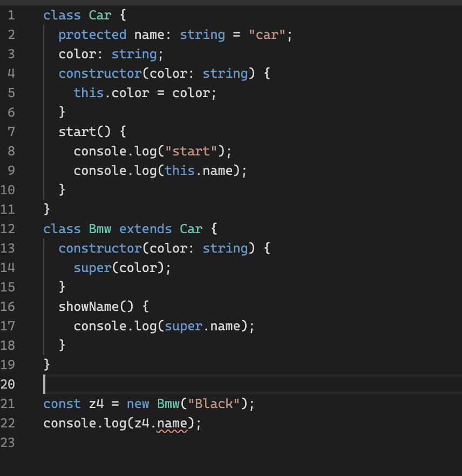
Task: Click line number 22 in the gutter
Action: pyautogui.click(x=8, y=423)
